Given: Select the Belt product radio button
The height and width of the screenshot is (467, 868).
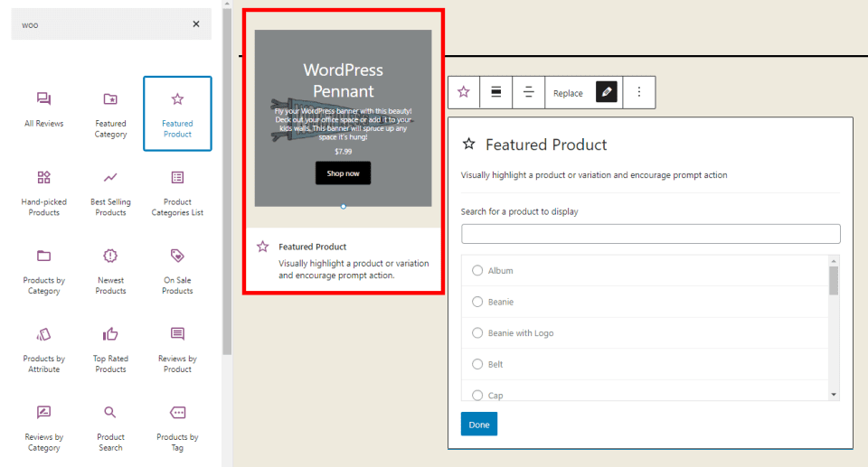Looking at the screenshot, I should 478,364.
